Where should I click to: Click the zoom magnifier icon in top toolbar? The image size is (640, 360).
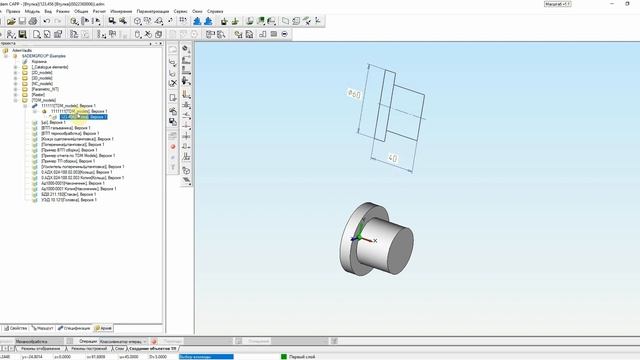click(x=74, y=21)
